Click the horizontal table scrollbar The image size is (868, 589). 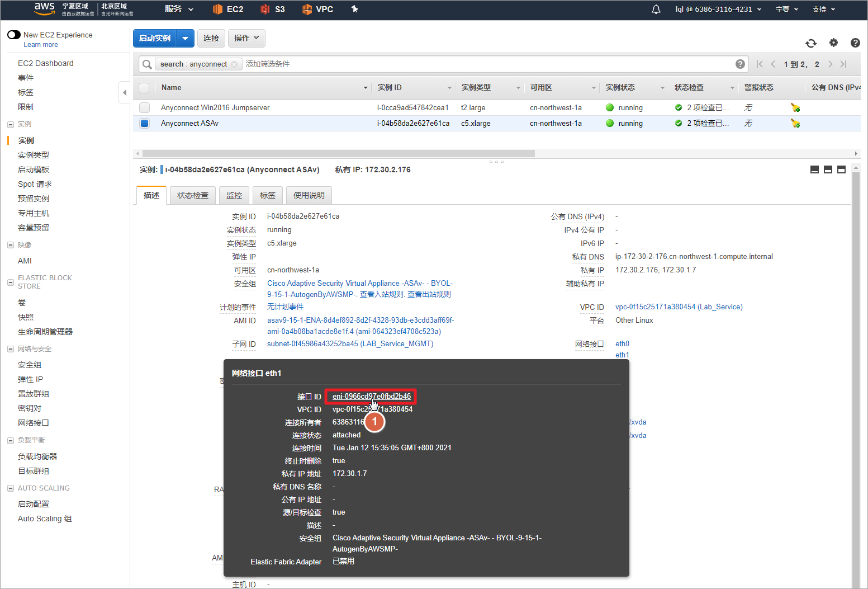[x=339, y=153]
